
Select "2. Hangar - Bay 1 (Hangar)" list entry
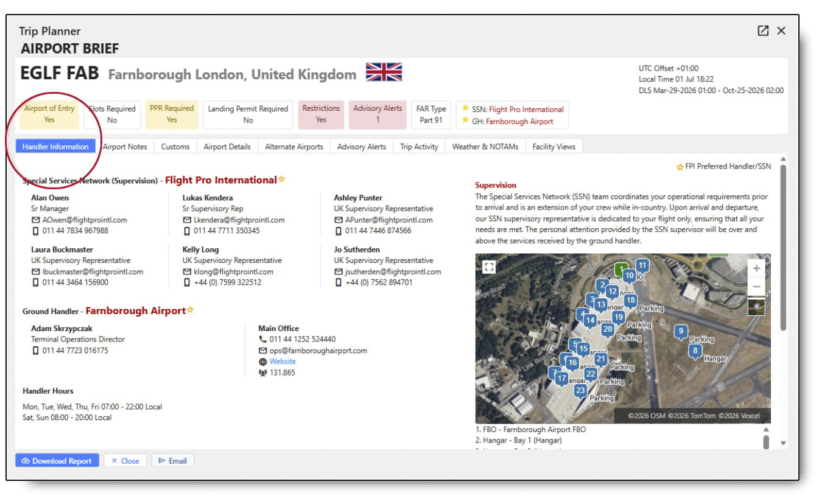pos(519,440)
